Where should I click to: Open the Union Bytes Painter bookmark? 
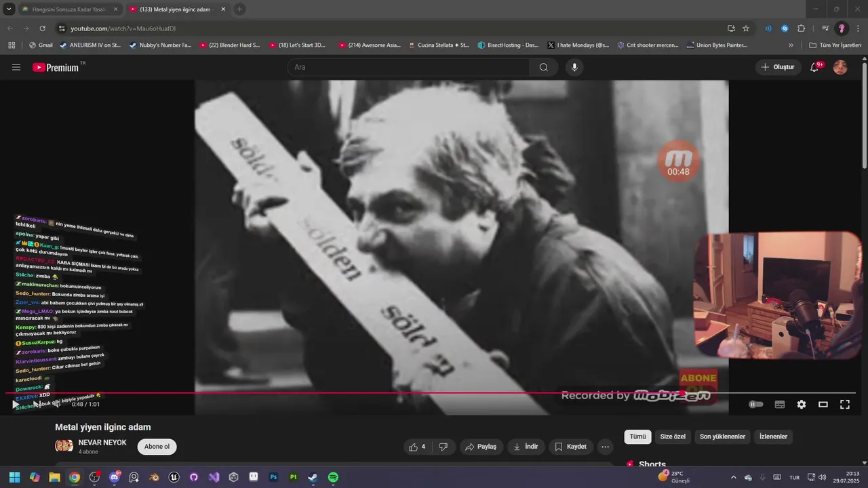pos(717,45)
